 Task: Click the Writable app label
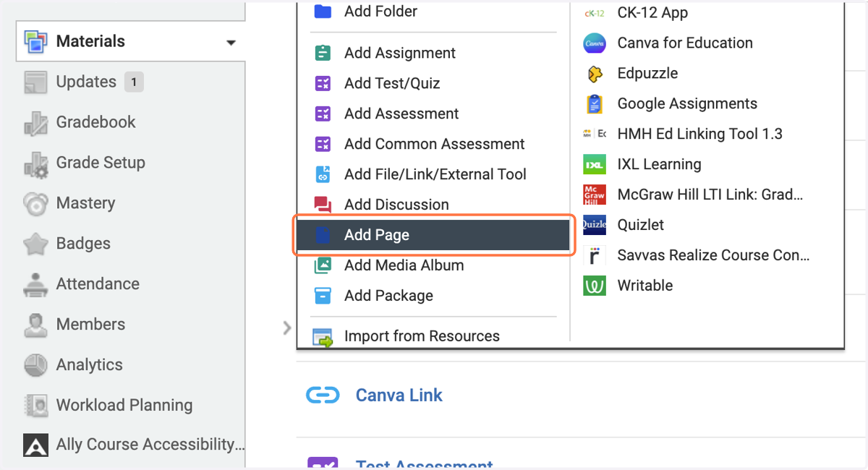pos(645,286)
